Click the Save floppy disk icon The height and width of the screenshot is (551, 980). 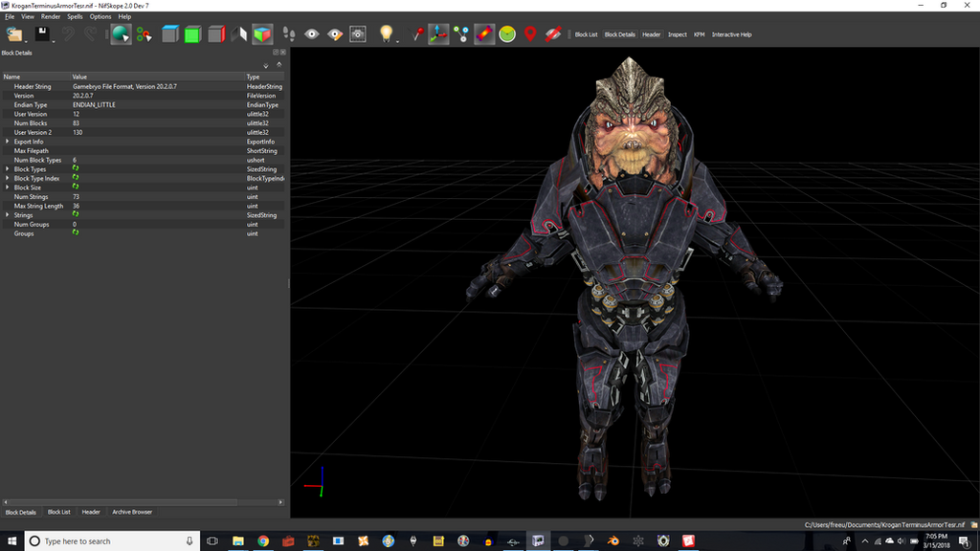[42, 33]
